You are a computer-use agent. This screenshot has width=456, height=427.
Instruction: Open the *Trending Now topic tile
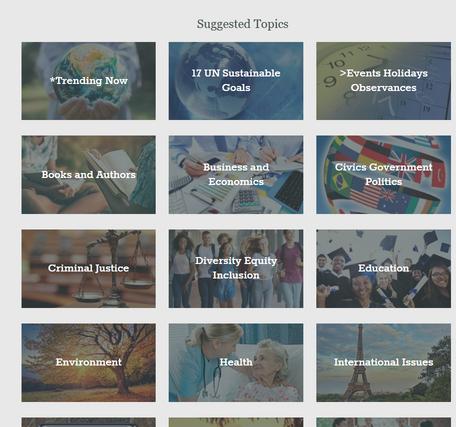pyautogui.click(x=88, y=81)
